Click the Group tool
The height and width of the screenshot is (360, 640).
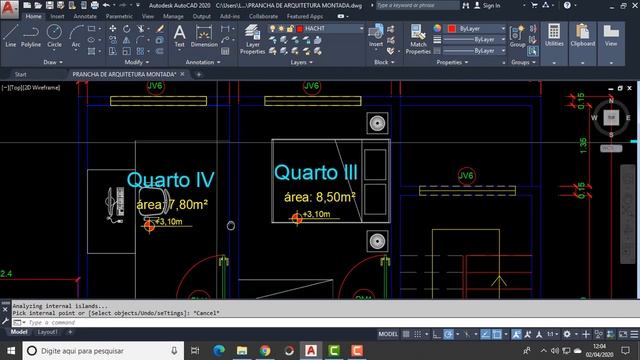(517, 36)
